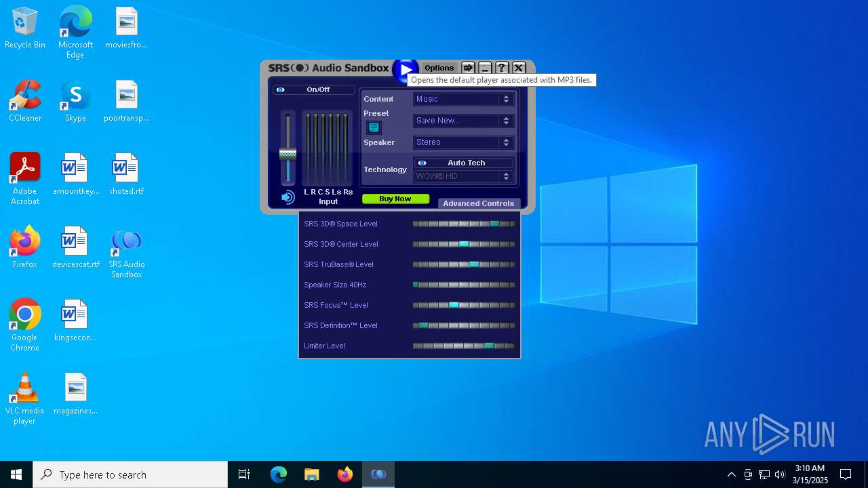Click the Buy Now button
The image size is (868, 488).
[395, 199]
